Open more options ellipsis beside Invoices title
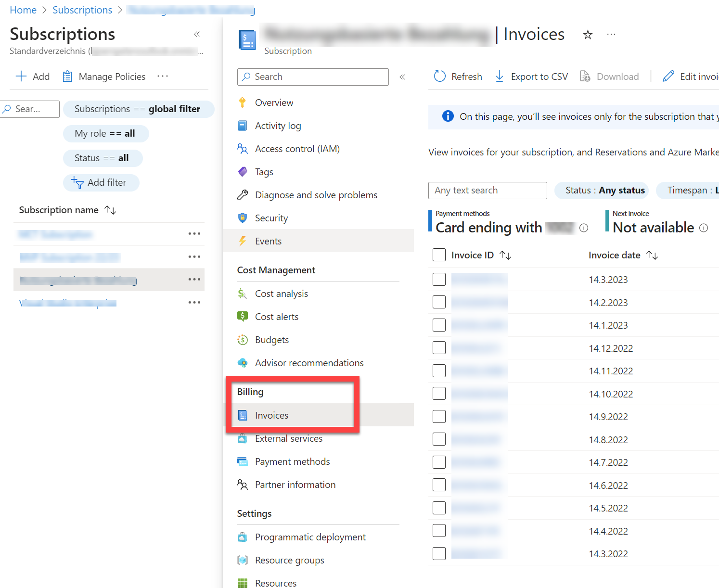Image resolution: width=719 pixels, height=588 pixels. pos(611,34)
